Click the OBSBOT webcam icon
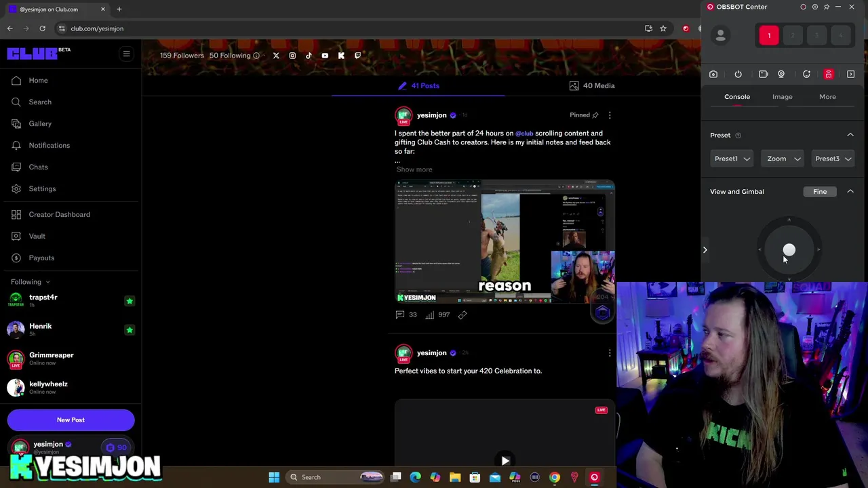 [781, 75]
